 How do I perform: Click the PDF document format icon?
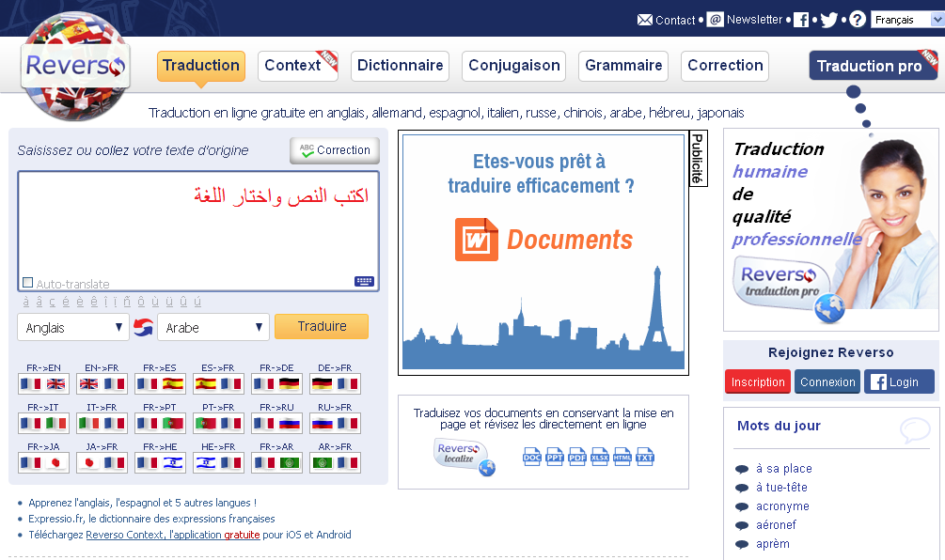(577, 457)
